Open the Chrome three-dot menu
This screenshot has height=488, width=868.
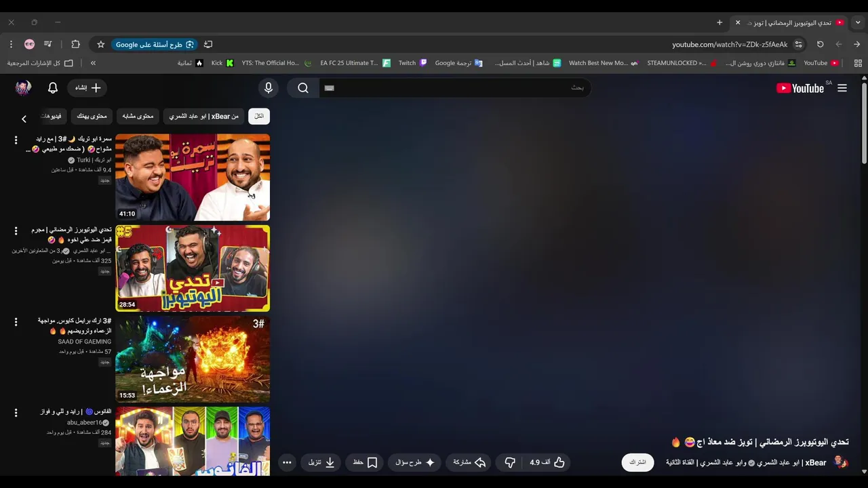point(11,44)
